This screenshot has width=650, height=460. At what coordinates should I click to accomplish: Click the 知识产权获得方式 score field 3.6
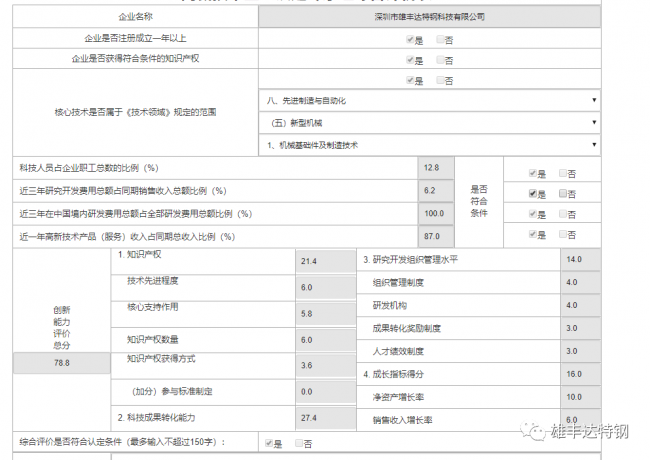[x=326, y=366]
